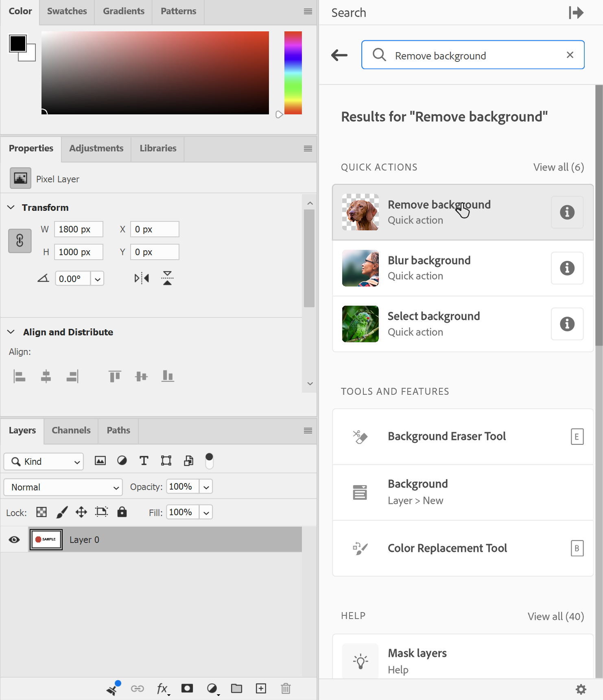
Task: View all 6 quick actions
Action: tap(559, 167)
